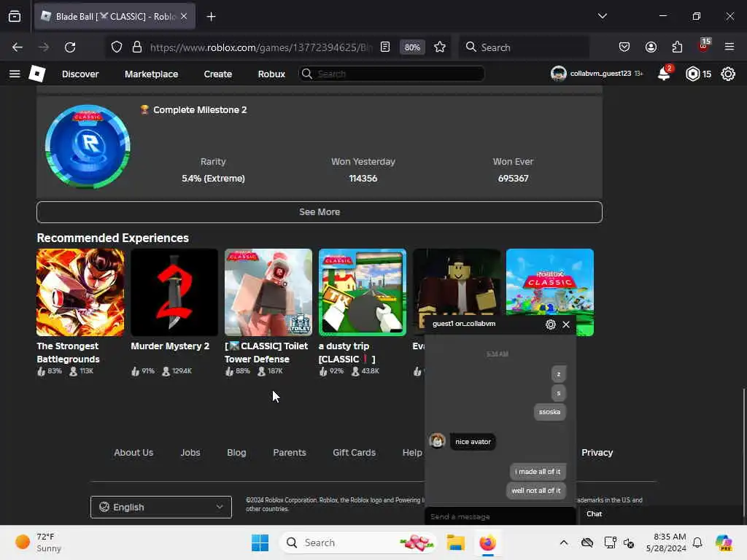Open Roblox notifications bell
The height and width of the screenshot is (560, 747).
click(664, 74)
